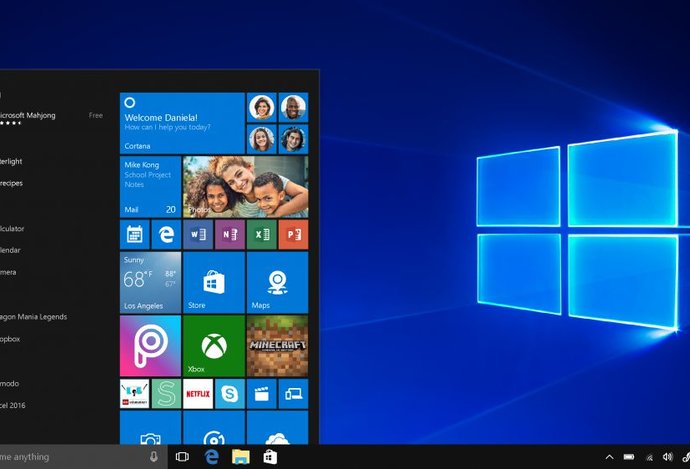
Task: Launch the OneNote tile
Action: (x=229, y=235)
